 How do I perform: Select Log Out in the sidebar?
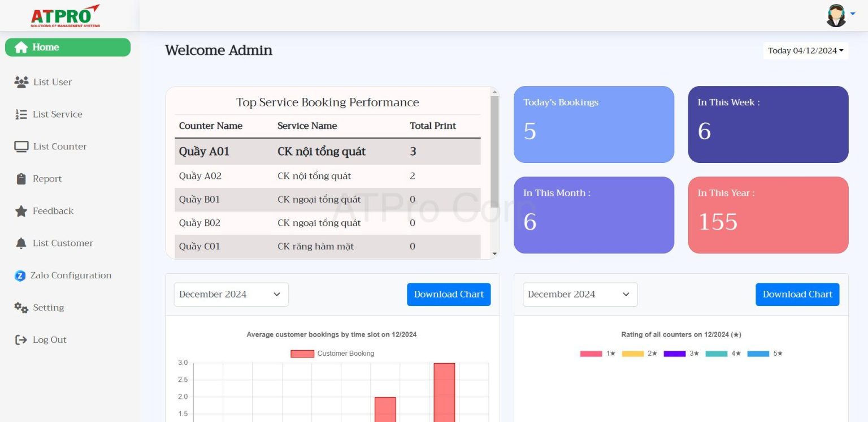pos(49,340)
